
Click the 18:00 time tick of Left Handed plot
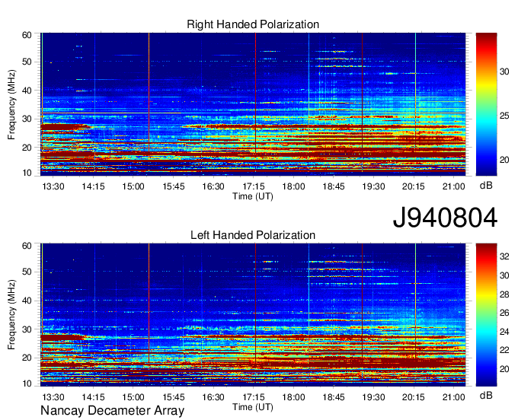pos(293,397)
